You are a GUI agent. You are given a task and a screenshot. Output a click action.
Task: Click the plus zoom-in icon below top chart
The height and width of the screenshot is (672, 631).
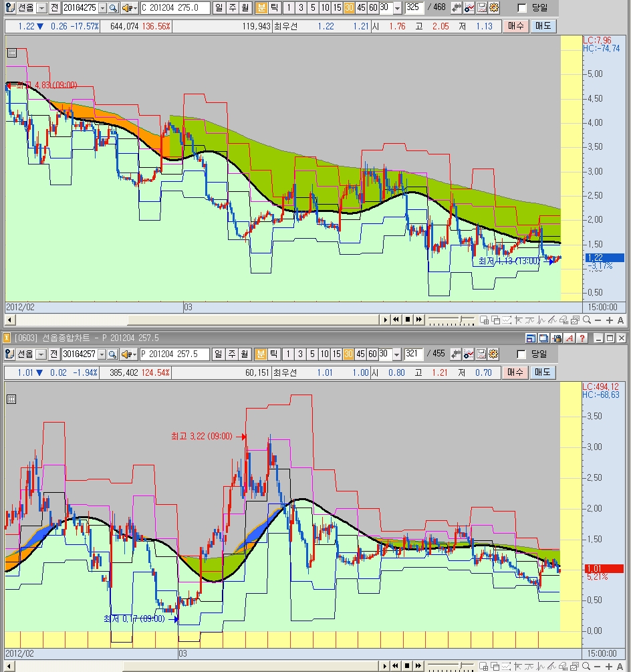(x=609, y=320)
